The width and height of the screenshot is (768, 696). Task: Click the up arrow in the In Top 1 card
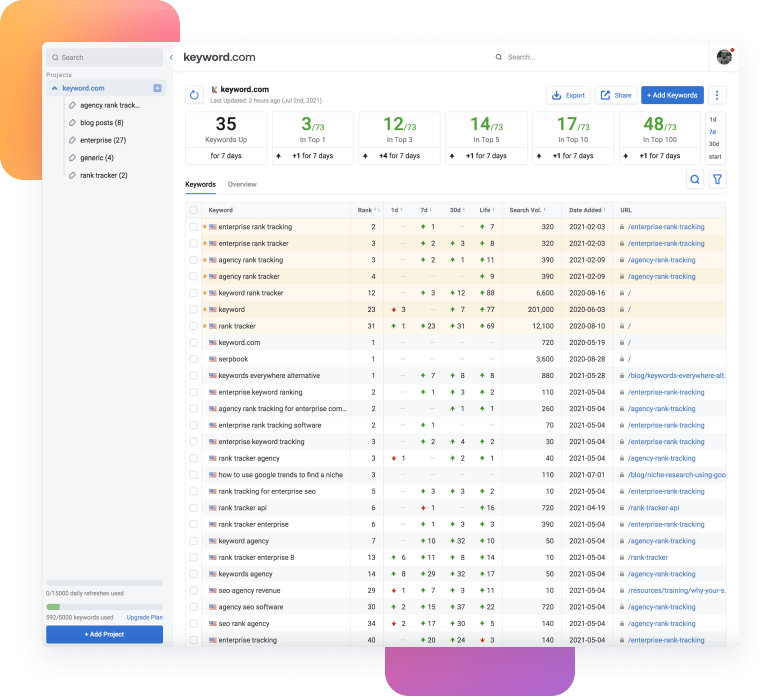pos(279,156)
